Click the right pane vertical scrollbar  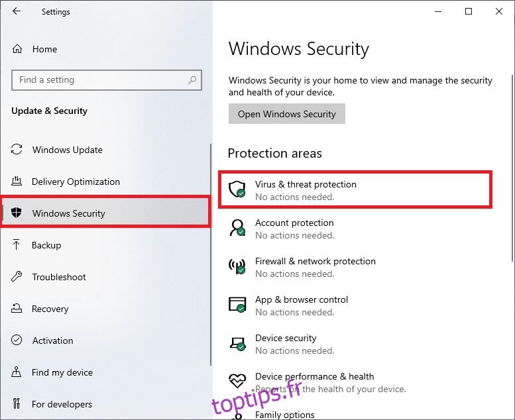point(512,168)
